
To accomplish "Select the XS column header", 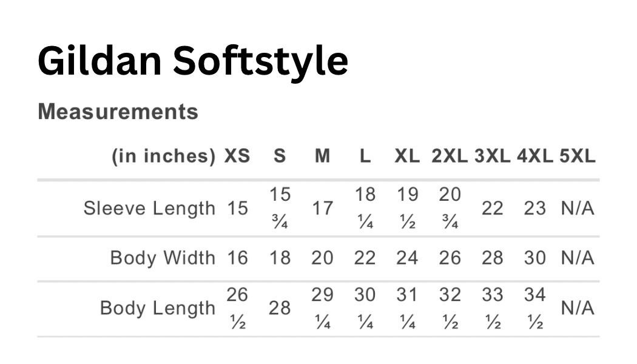I will (237, 156).
